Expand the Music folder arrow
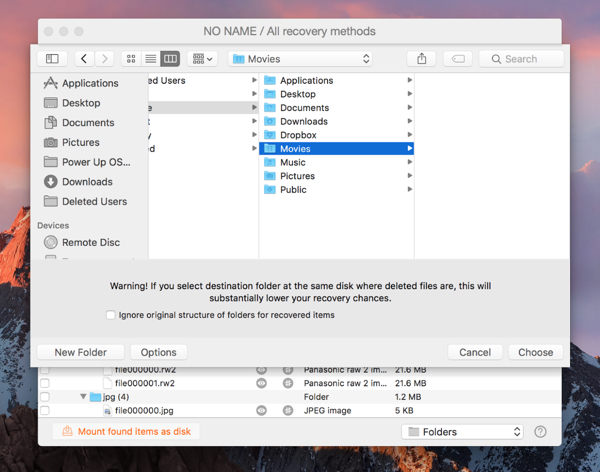The width and height of the screenshot is (600, 472). (x=409, y=162)
